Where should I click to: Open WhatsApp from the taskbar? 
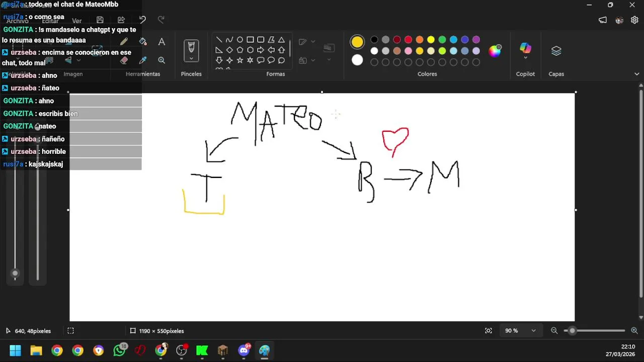119,350
